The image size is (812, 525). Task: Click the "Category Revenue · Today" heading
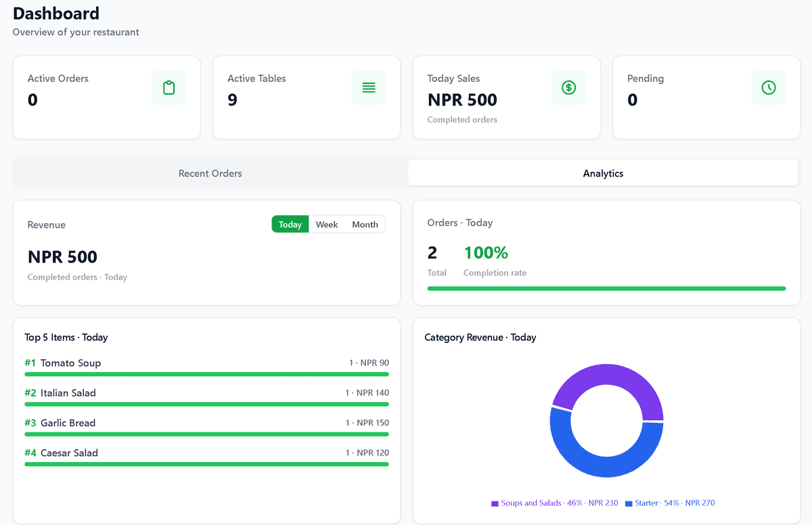(480, 337)
